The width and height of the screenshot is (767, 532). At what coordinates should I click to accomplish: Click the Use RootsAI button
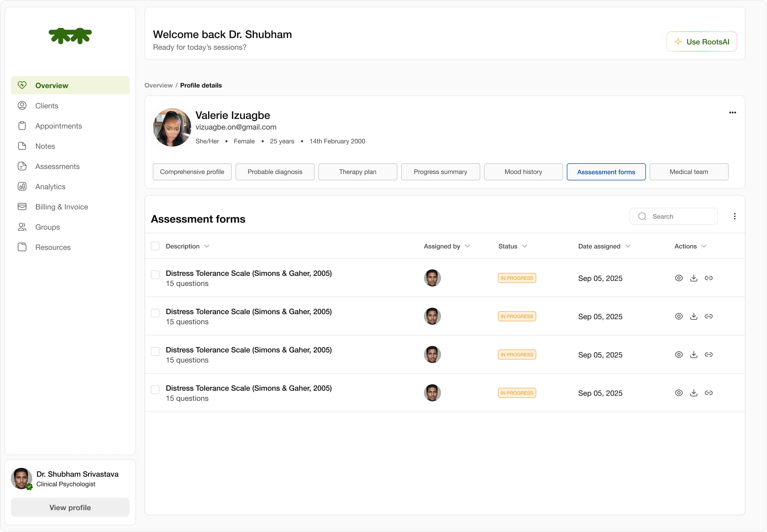point(701,42)
